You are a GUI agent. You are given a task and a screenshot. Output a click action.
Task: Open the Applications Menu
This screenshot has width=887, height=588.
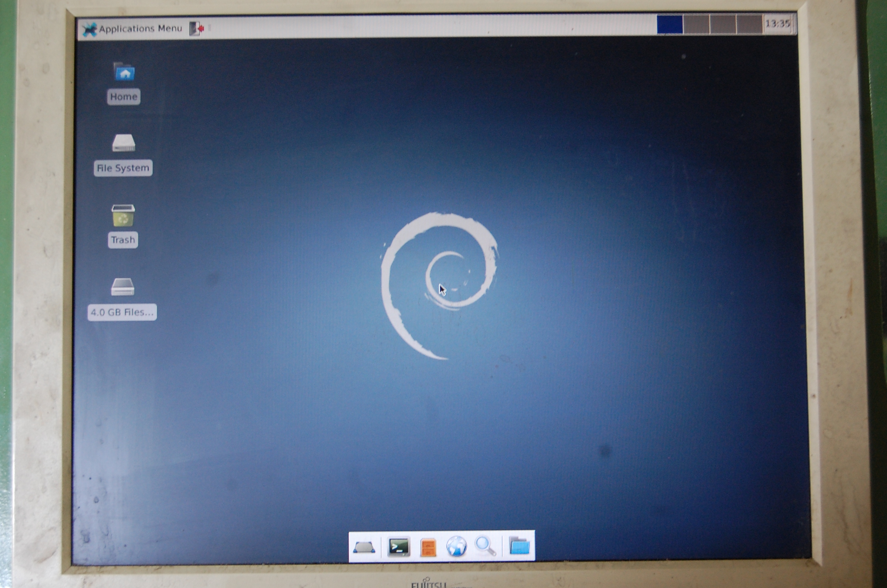tap(132, 29)
